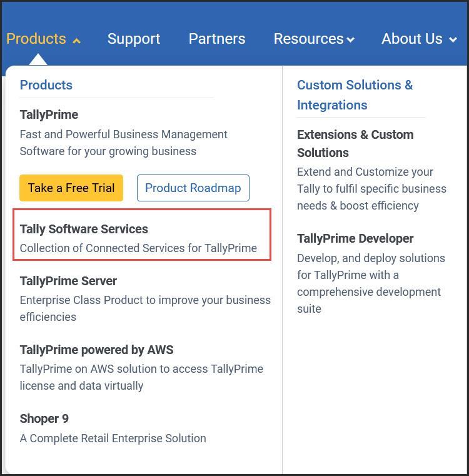Viewport: 469px width, 476px height.
Task: Click 'TallyPrime on AWS solution' description text
Action: [x=141, y=377]
